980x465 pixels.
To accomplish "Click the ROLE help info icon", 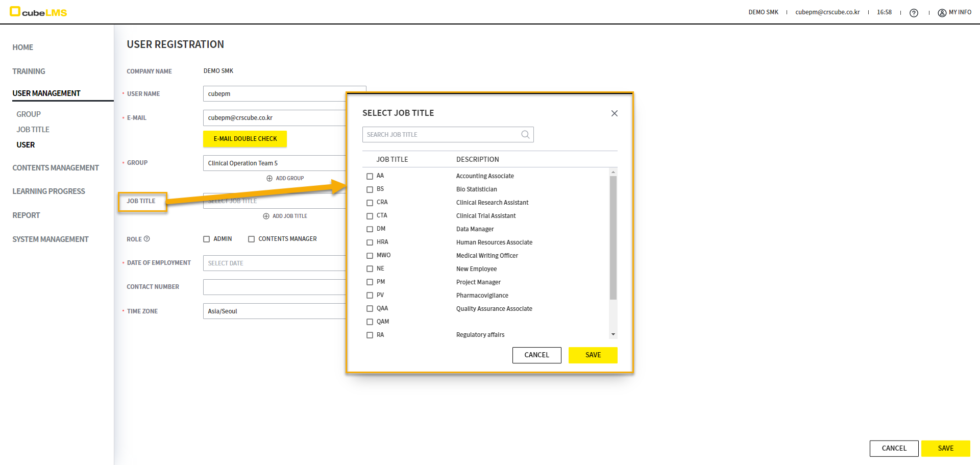I will [x=147, y=239].
